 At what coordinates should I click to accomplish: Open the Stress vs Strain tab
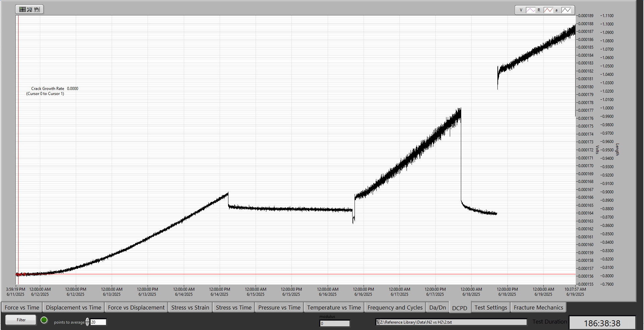point(190,308)
